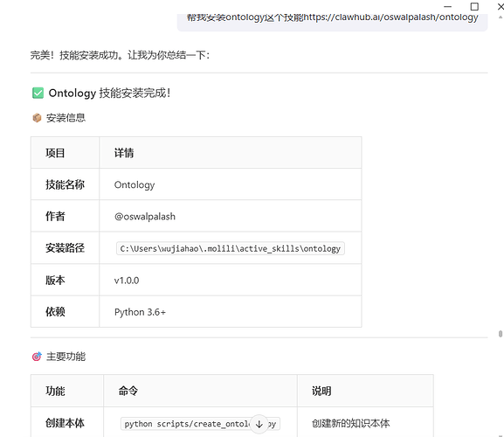Select the v1.0.0 version text
The width and height of the screenshot is (504, 437).
127,280
